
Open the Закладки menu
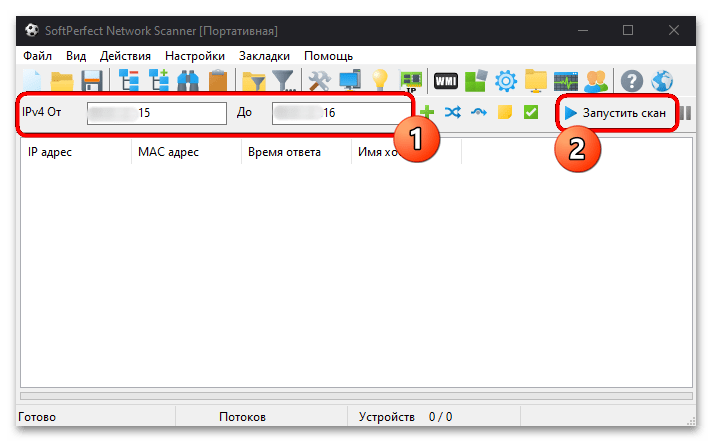[x=264, y=56]
